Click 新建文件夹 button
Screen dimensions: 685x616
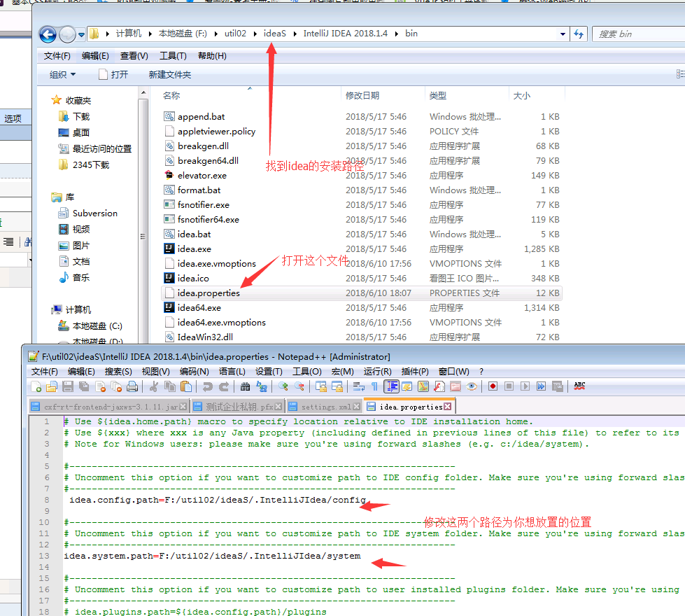coord(170,75)
